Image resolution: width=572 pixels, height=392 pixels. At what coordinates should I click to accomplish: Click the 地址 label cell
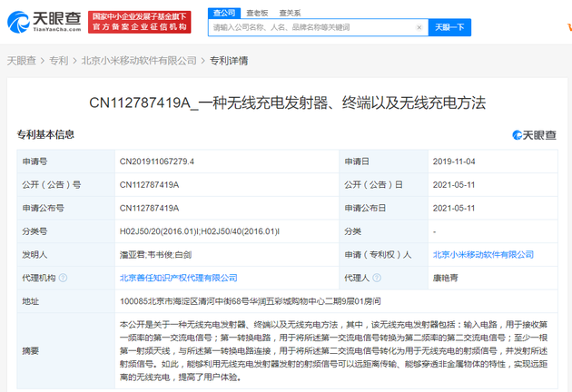[x=66, y=301]
